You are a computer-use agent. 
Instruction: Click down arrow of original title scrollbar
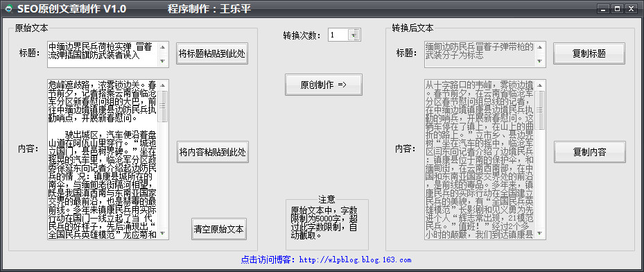tap(163, 61)
